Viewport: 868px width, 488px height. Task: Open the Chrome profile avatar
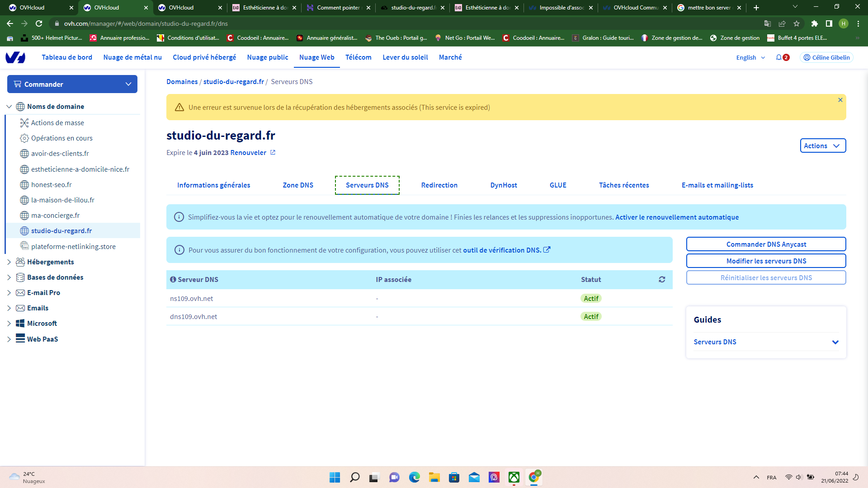click(x=844, y=23)
